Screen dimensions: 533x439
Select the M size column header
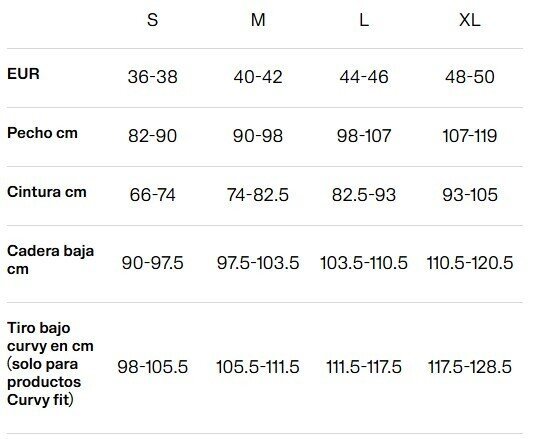point(258,20)
